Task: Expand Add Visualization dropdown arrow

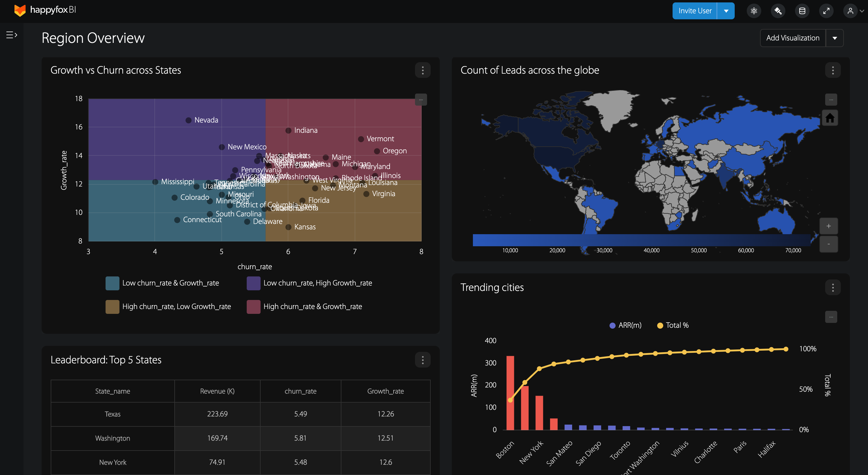Action: 835,38
